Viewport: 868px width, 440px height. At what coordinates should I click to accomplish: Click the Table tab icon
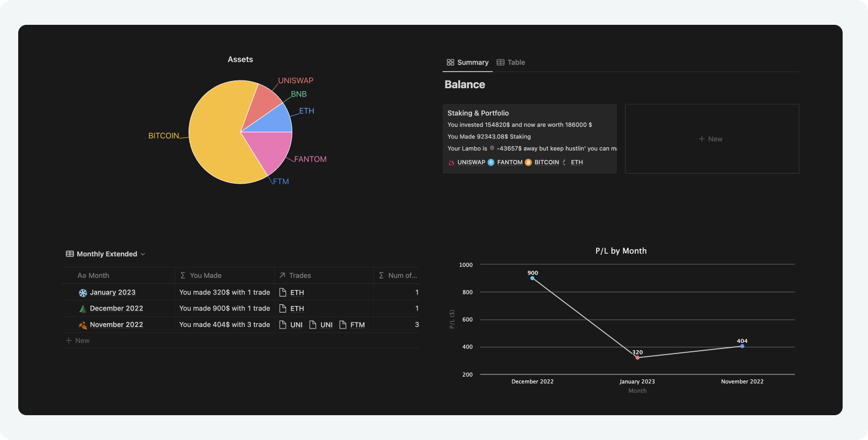pos(500,62)
